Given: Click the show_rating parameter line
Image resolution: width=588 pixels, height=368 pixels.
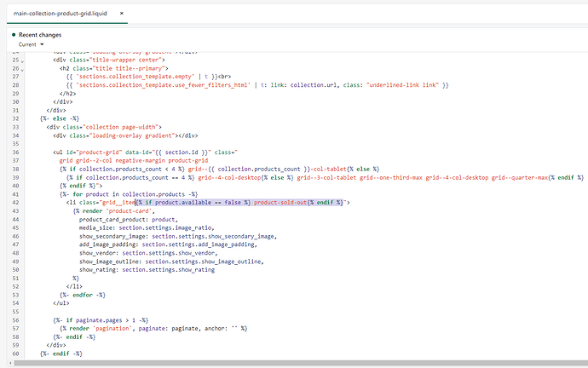Looking at the screenshot, I should point(147,269).
